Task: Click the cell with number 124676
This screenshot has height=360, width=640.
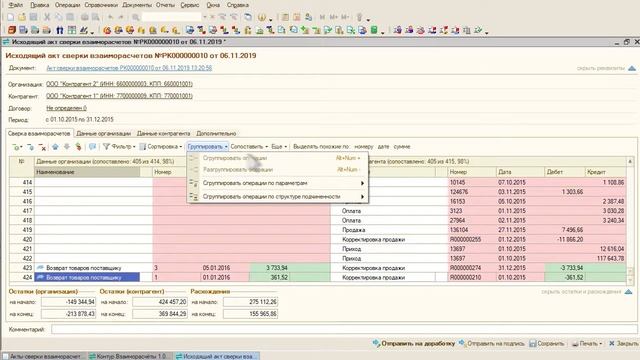Action: point(459,192)
